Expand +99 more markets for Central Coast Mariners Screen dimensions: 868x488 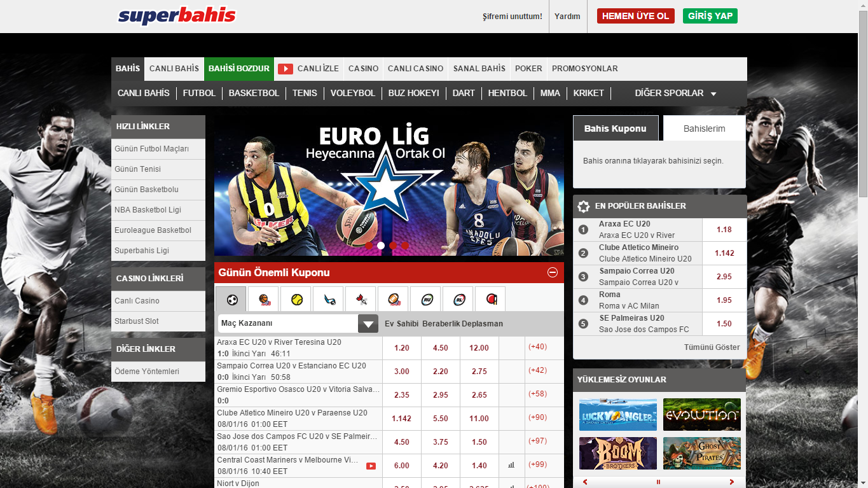click(537, 464)
